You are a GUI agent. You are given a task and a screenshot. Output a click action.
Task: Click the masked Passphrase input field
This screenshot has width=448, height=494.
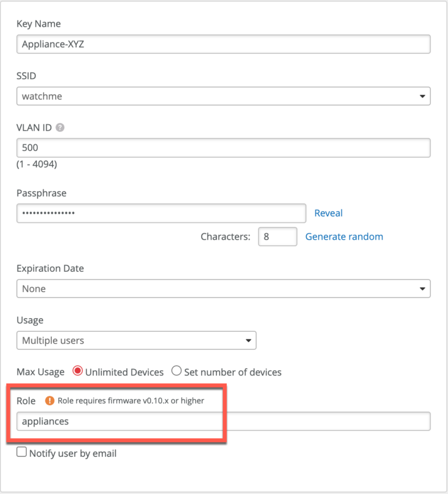160,213
